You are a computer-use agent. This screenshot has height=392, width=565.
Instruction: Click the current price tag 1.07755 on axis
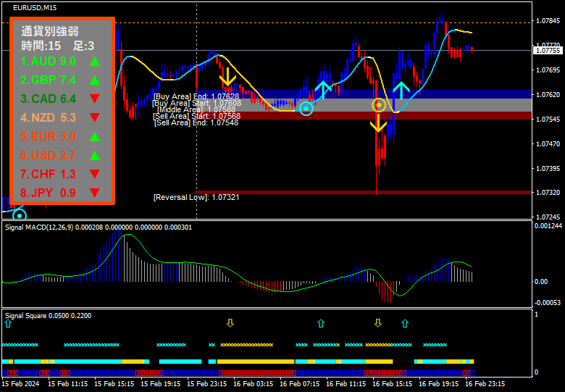[548, 51]
